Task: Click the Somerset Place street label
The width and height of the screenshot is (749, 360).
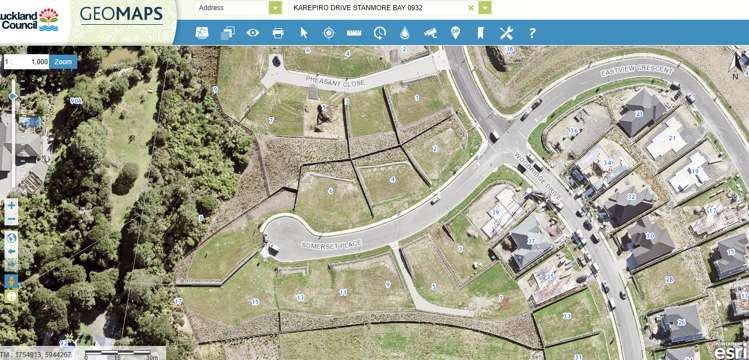Action: pyautogui.click(x=331, y=244)
